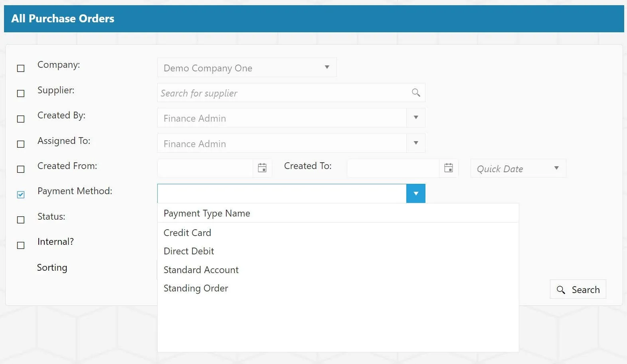Screen dimensions: 627x364
Task: Click the Search button
Action: click(578, 289)
